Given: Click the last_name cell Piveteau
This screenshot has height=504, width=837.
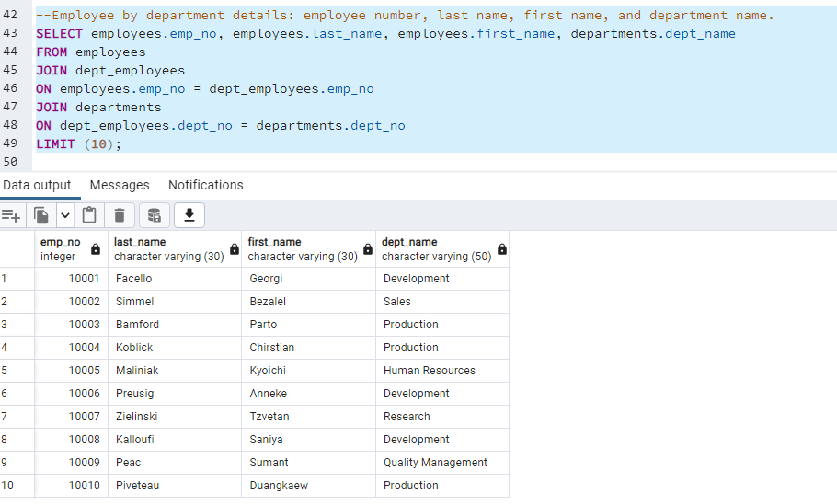Looking at the screenshot, I should pyautogui.click(x=175, y=486).
